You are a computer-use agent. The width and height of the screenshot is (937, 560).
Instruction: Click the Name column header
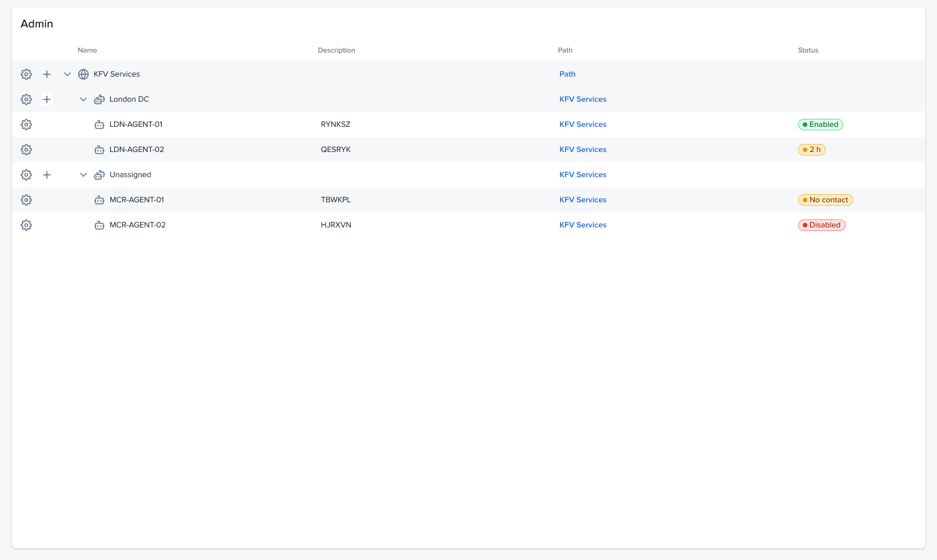tap(87, 50)
